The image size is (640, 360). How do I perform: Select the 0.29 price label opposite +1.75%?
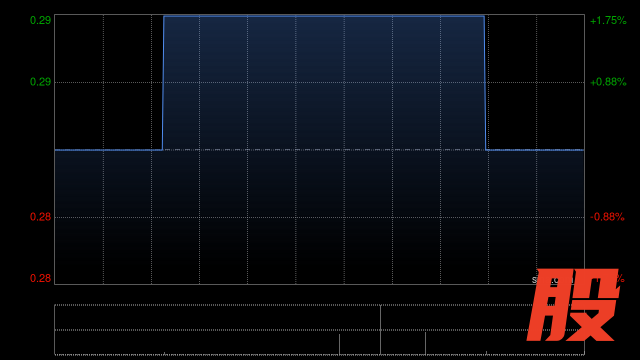click(x=40, y=20)
